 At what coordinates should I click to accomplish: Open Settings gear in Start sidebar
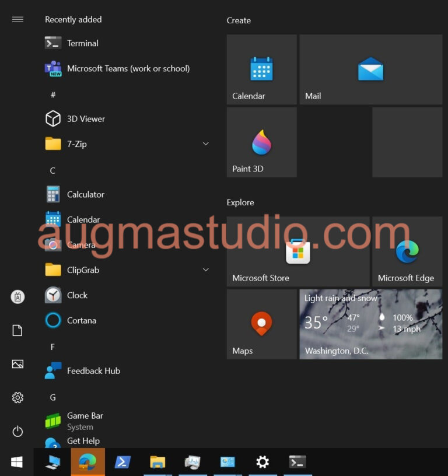(x=17, y=397)
